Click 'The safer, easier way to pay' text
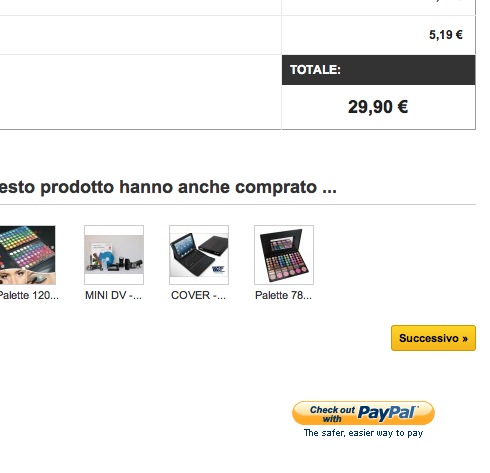Image resolution: width=490 pixels, height=473 pixels. [363, 433]
